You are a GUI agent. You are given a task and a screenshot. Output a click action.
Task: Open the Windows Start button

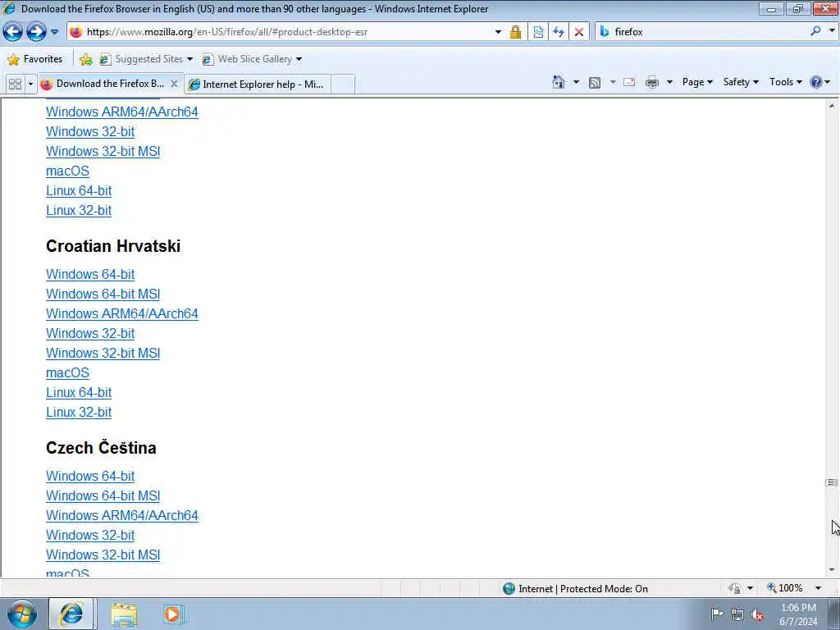pyautogui.click(x=21, y=614)
